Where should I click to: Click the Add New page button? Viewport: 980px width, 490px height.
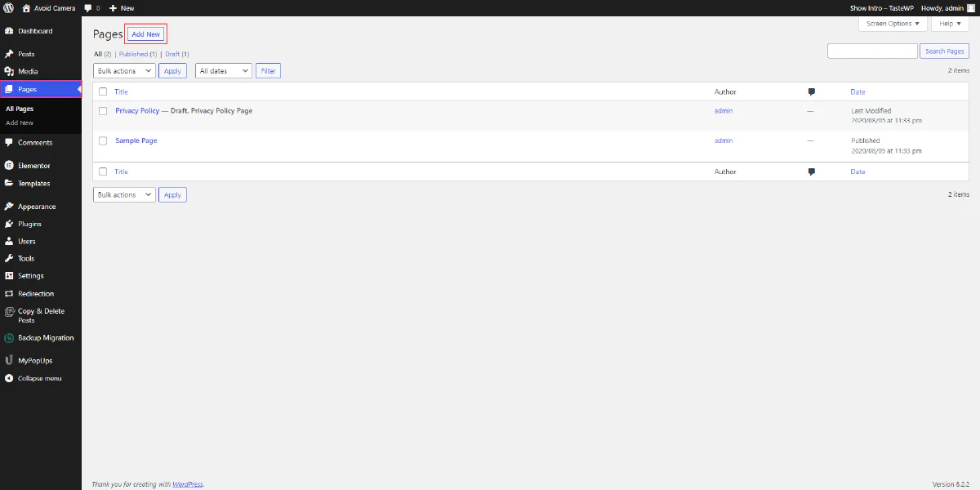point(145,33)
